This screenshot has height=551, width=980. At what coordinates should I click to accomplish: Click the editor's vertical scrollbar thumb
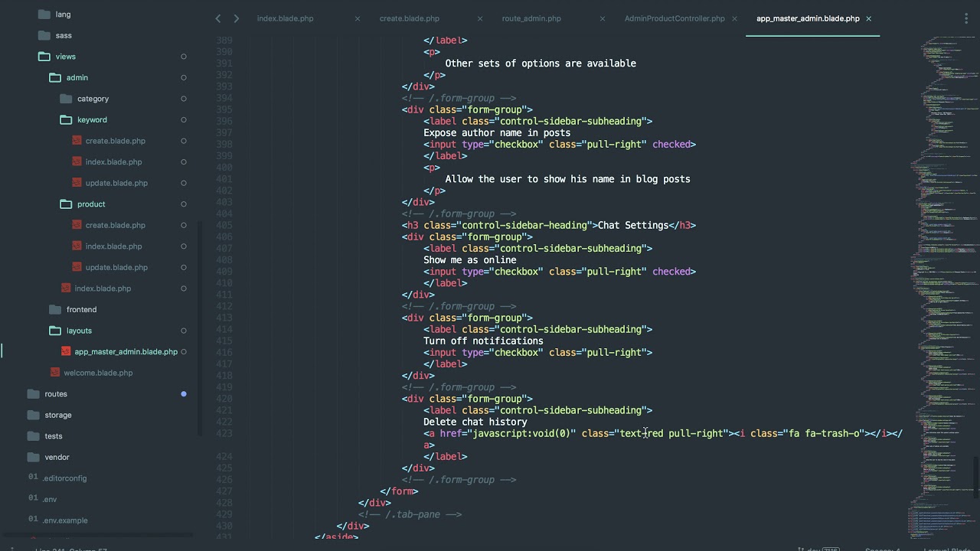click(x=977, y=478)
